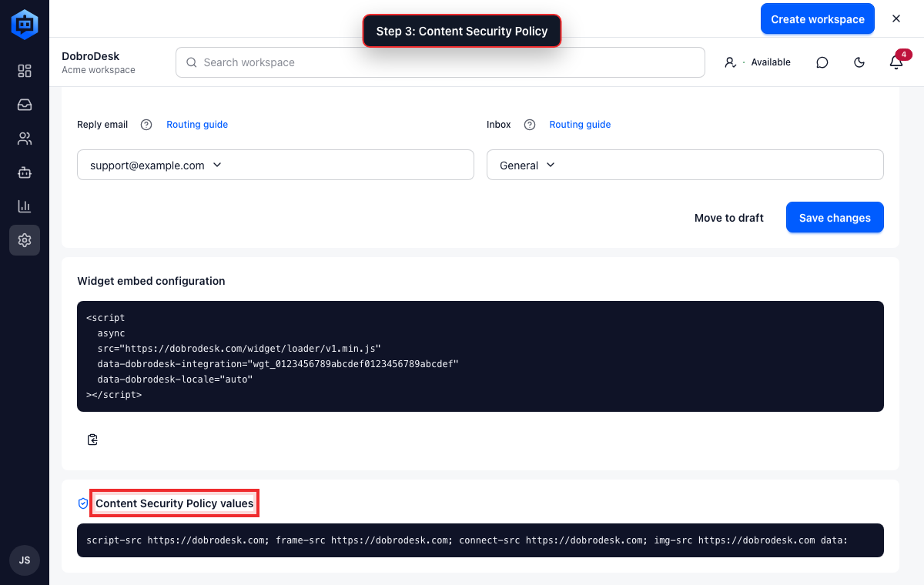924x585 pixels.
Task: Open the General inbox dropdown
Action: (685, 165)
